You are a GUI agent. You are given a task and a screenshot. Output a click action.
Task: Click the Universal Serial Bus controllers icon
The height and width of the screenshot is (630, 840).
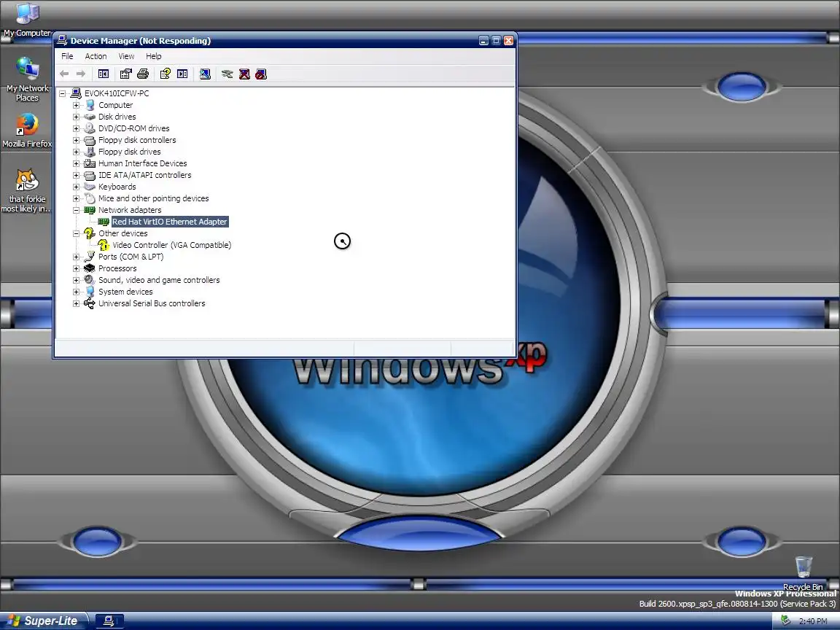90,303
